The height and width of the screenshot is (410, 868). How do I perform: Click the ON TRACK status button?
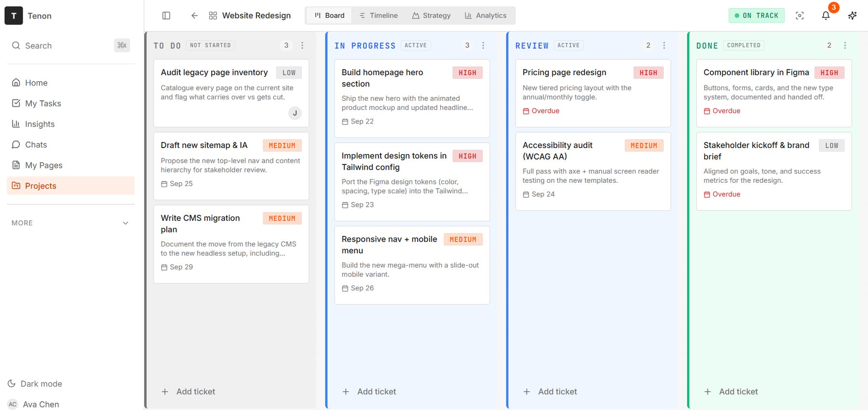(756, 15)
